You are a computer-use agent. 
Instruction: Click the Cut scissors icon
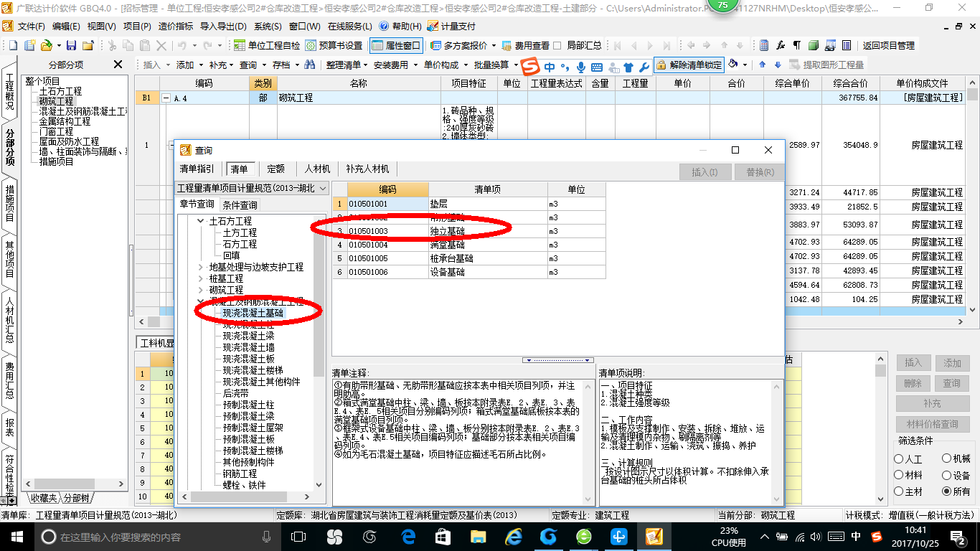pyautogui.click(x=111, y=45)
